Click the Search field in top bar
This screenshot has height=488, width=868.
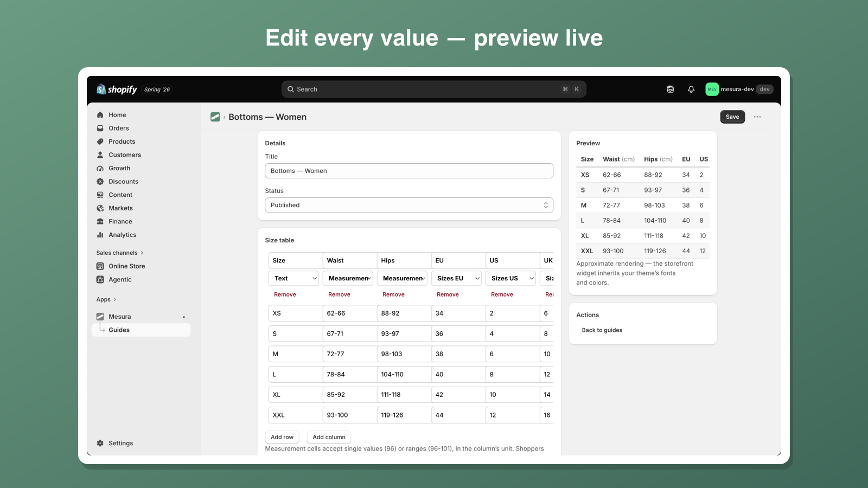[x=433, y=89]
